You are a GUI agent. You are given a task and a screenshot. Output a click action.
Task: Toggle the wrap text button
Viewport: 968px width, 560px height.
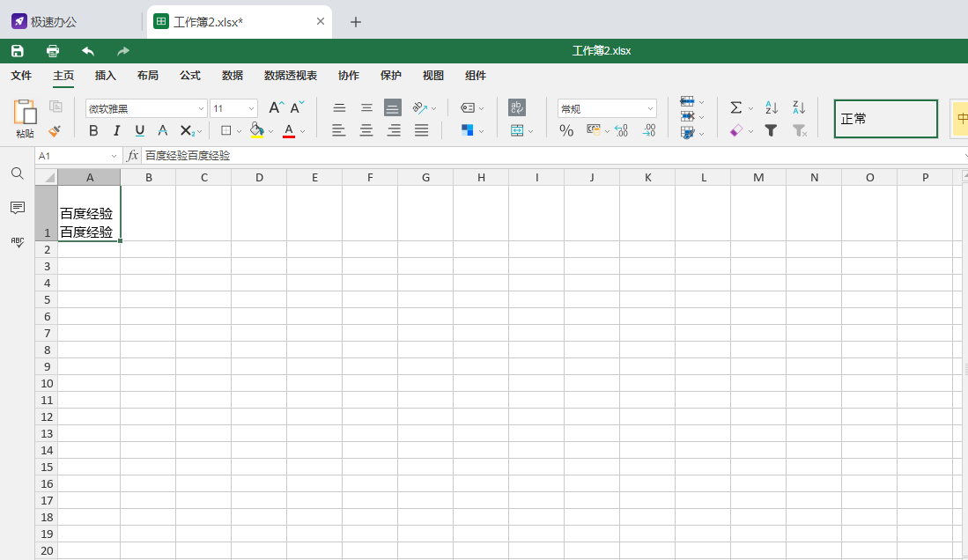pyautogui.click(x=517, y=107)
